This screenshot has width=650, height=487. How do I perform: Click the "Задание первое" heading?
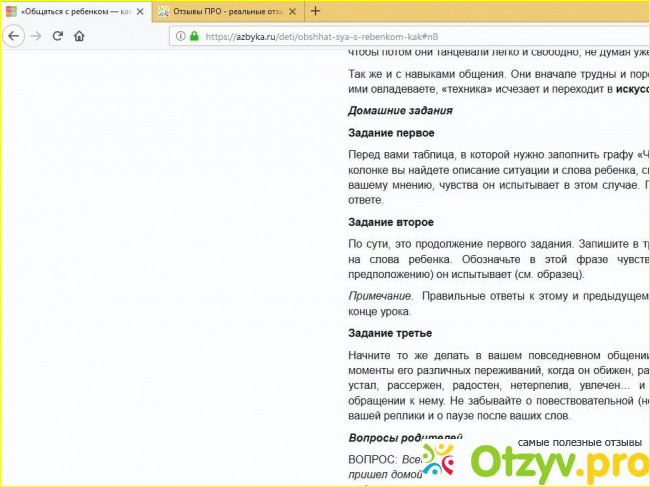point(391,133)
